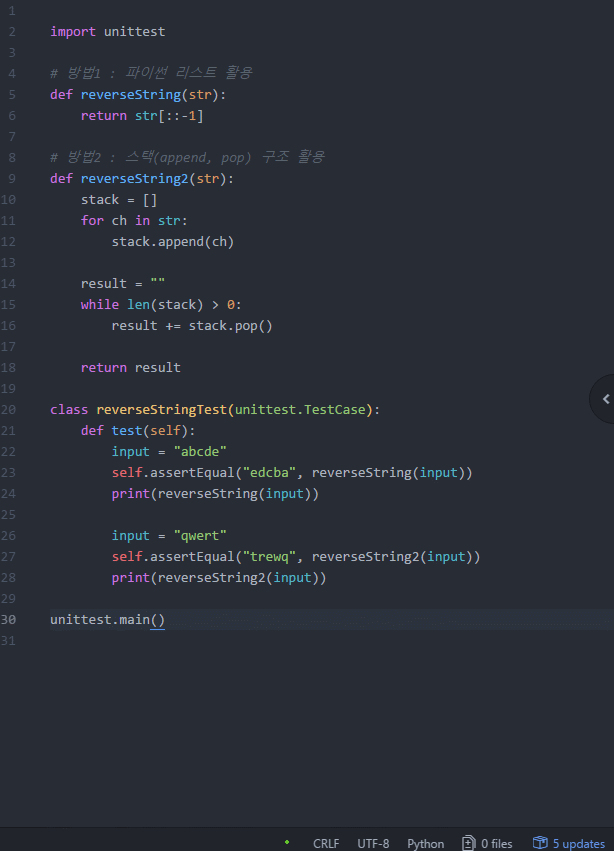Viewport: 614px width, 851px height.
Task: Click the 'print(reverseString2(input))' line
Action: (219, 577)
